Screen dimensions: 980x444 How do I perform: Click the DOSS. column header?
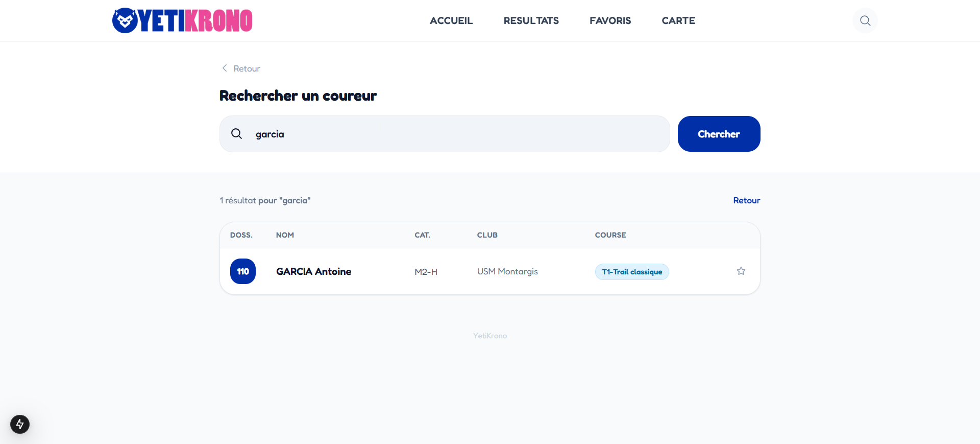[241, 235]
